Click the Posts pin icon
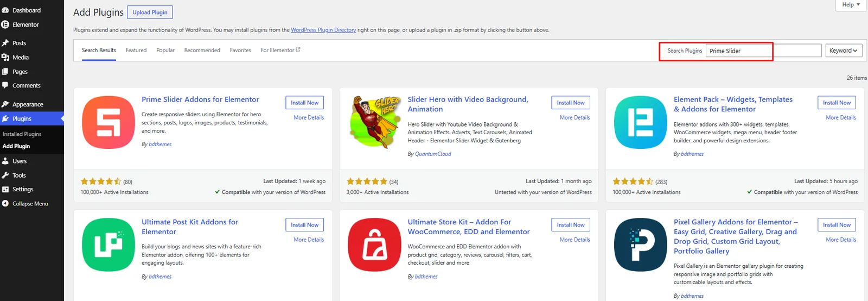 point(5,43)
